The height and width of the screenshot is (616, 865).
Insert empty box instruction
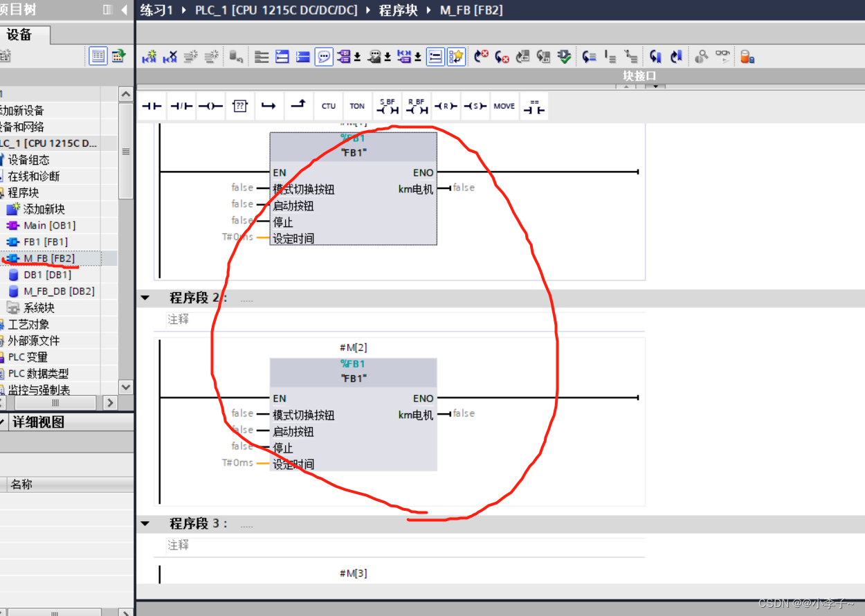[x=239, y=106]
